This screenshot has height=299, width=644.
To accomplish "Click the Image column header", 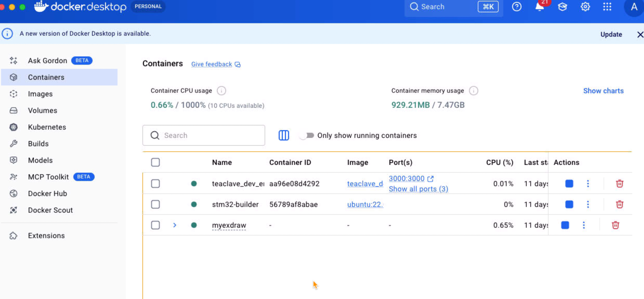I will click(358, 162).
